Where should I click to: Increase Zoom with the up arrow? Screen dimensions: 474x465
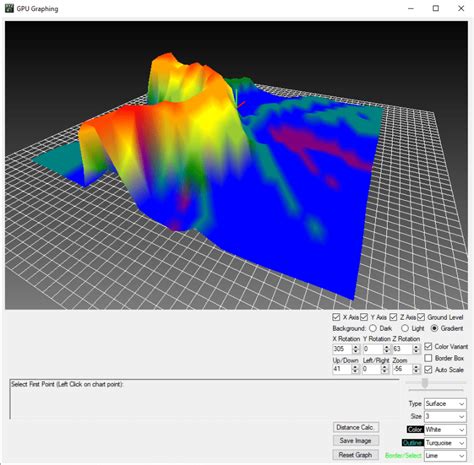tap(416, 367)
